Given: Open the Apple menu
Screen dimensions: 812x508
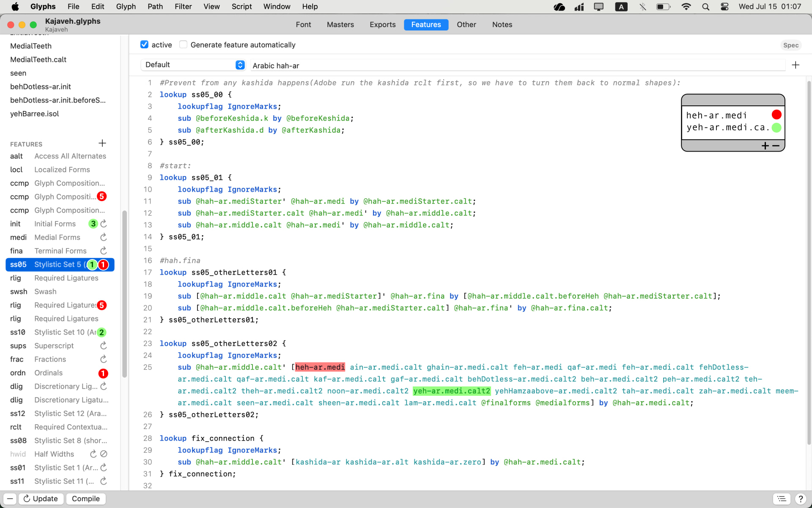Looking at the screenshot, I should [x=15, y=7].
